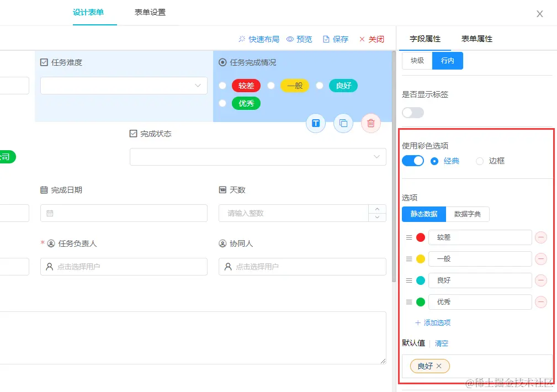
Task: Close the designer with the top-right X
Action: [x=539, y=14]
